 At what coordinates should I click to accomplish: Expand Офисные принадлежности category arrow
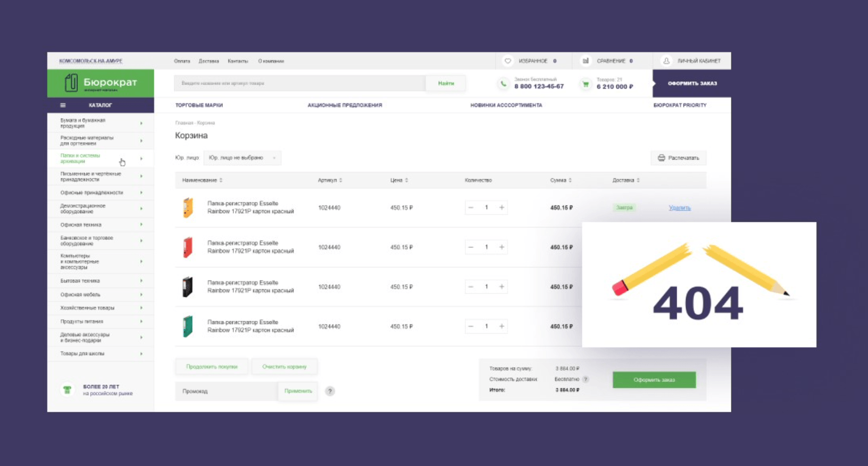(x=141, y=193)
